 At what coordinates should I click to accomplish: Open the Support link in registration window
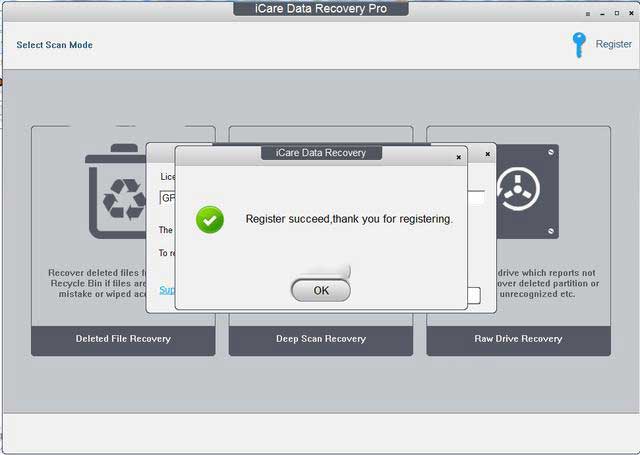167,290
